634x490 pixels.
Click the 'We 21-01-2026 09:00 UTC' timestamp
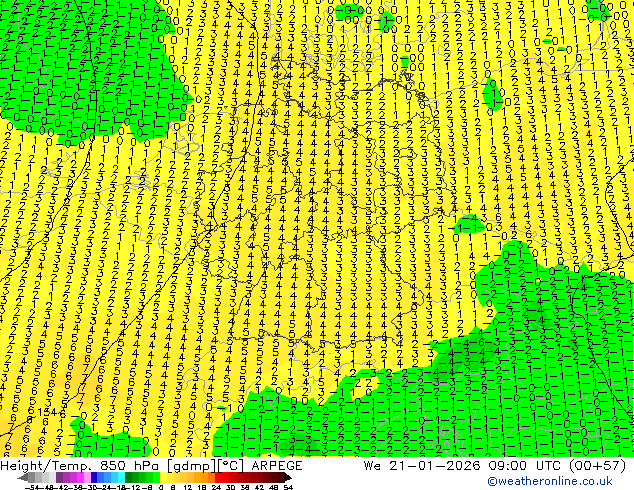tap(463, 466)
